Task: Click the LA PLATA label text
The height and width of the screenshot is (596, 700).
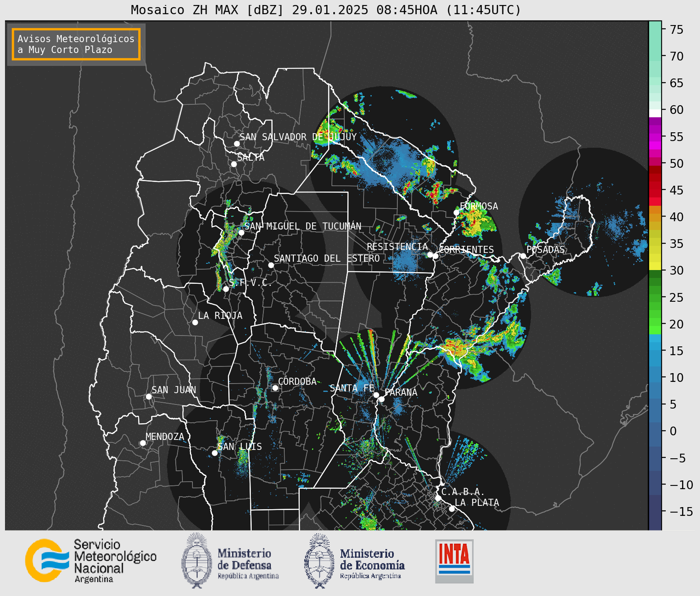Action: 477,503
